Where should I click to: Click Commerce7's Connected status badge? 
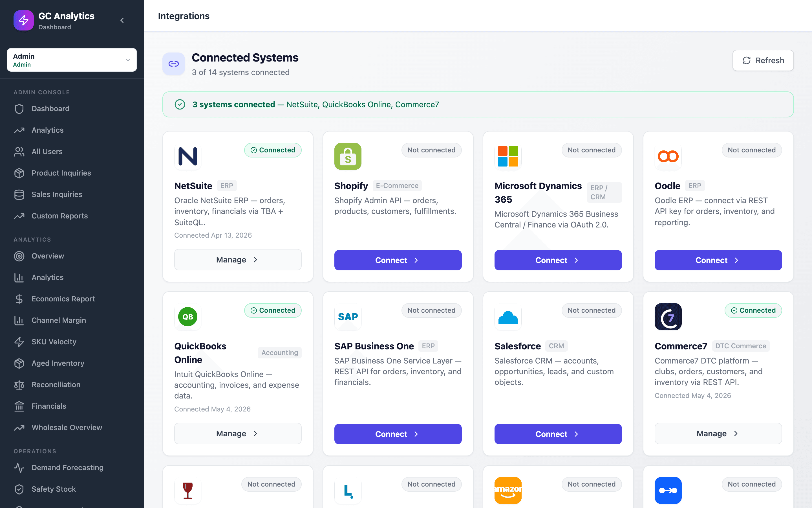pos(753,310)
